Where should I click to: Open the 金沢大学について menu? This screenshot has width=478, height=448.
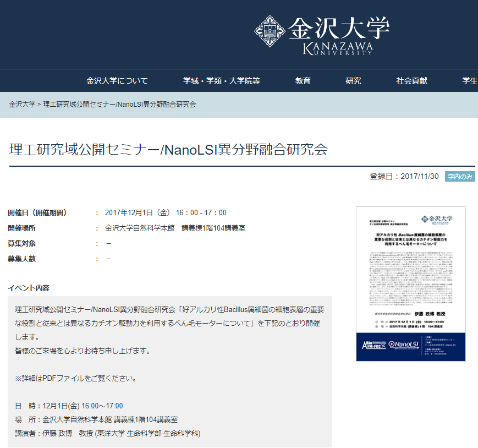(117, 81)
